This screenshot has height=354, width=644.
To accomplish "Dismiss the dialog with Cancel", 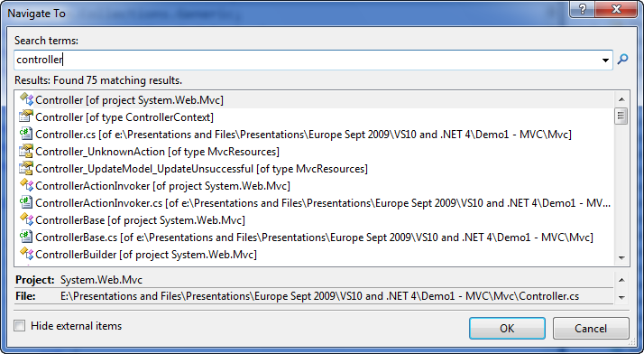I will click(591, 328).
